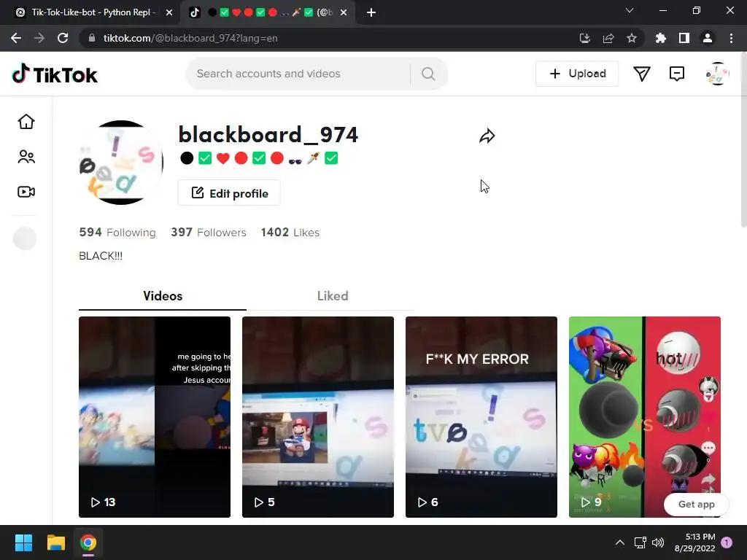Viewport: 747px width, 560px height.
Task: Open the video thumbnail with 13 views
Action: pyautogui.click(x=155, y=416)
